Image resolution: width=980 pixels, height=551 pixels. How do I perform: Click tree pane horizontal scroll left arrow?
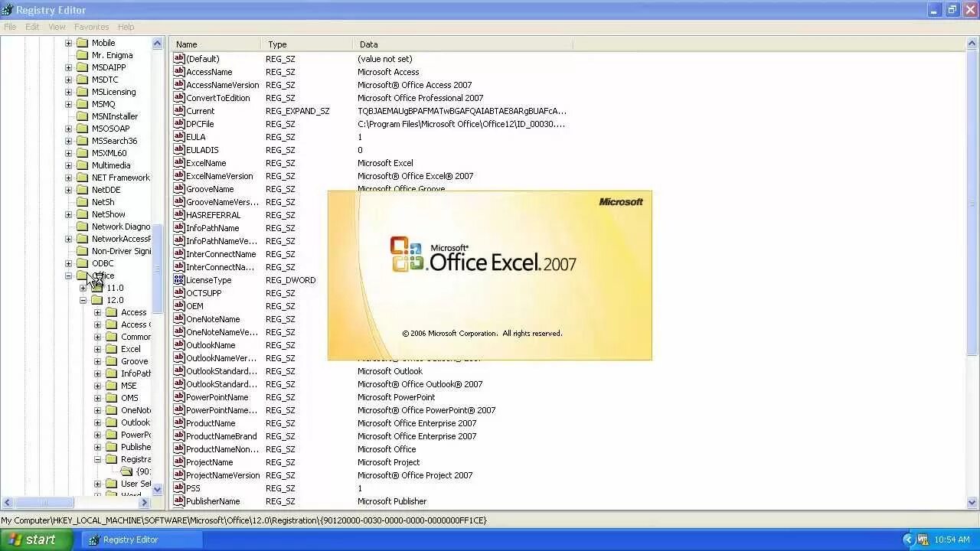pos(8,503)
